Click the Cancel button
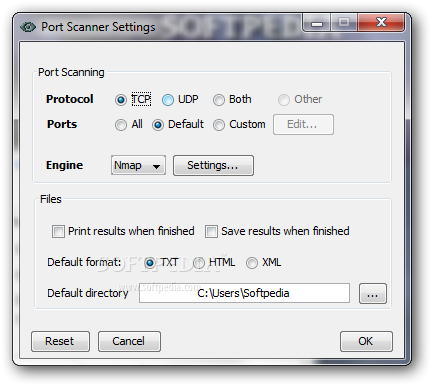Viewport: 432px width, 386px height. tap(129, 341)
